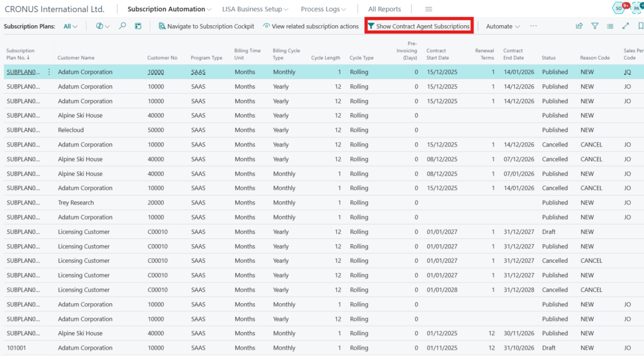Viewport: 644px width, 356px height.
Task: Open subscription plan 101001 link
Action: pos(16,348)
